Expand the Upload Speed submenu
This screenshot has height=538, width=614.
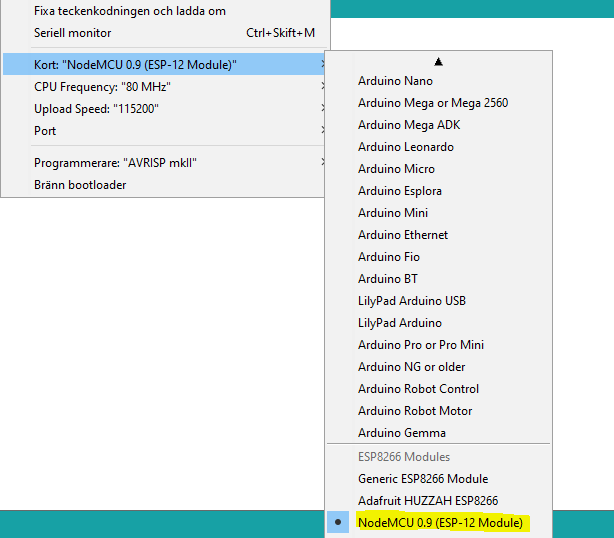(164, 108)
